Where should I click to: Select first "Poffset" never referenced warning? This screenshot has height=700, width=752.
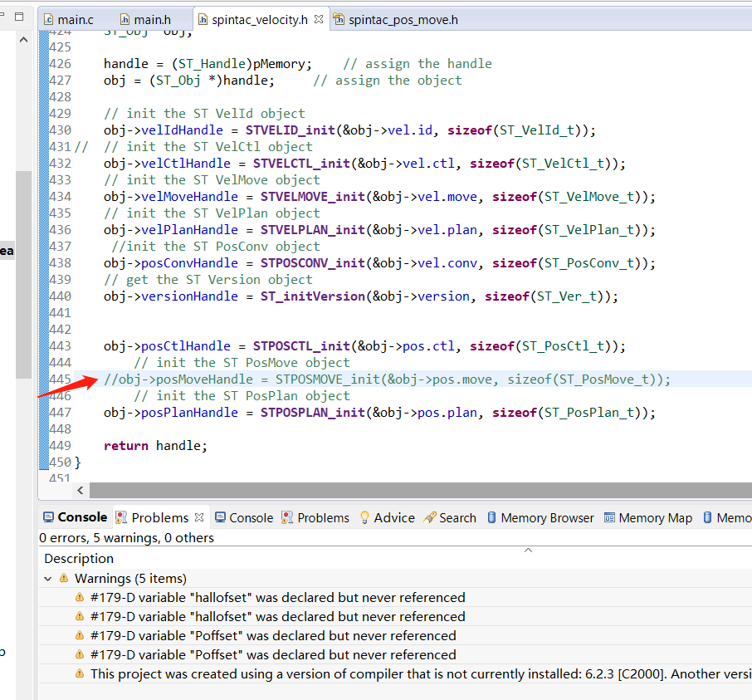point(395,636)
